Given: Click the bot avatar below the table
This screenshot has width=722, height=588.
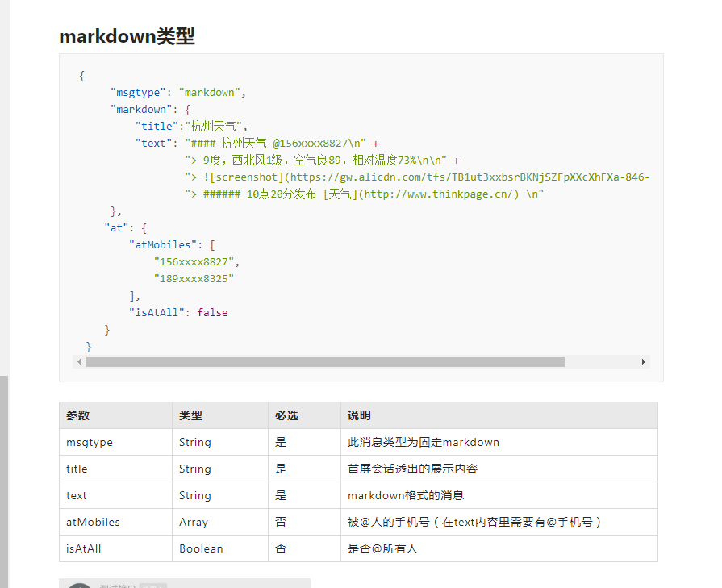Looking at the screenshot, I should pyautogui.click(x=79, y=586).
